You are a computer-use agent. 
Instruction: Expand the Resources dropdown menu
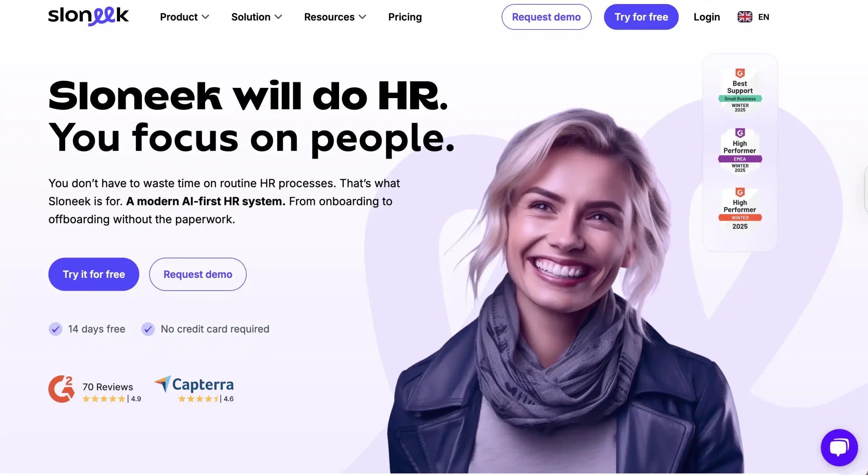tap(335, 17)
